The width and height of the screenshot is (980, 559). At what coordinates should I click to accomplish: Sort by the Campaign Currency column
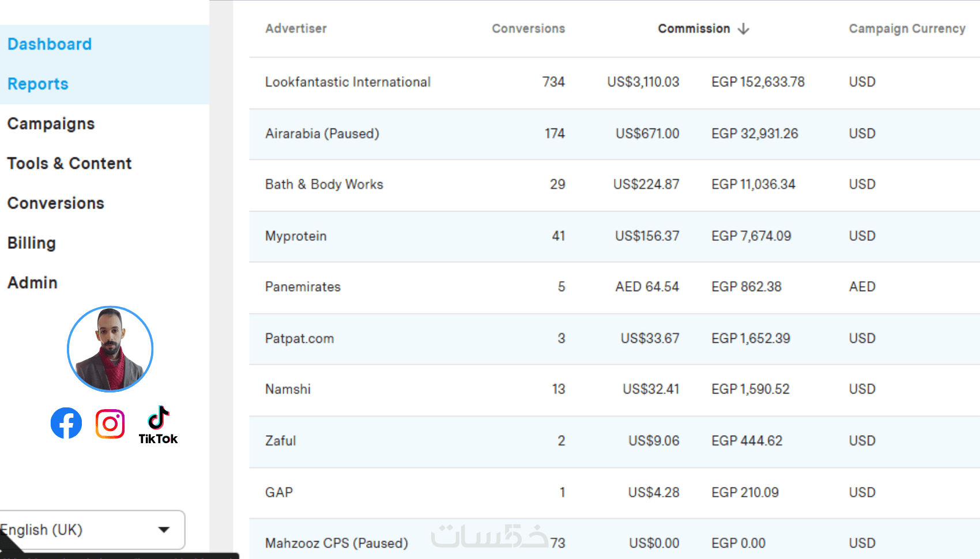(907, 29)
